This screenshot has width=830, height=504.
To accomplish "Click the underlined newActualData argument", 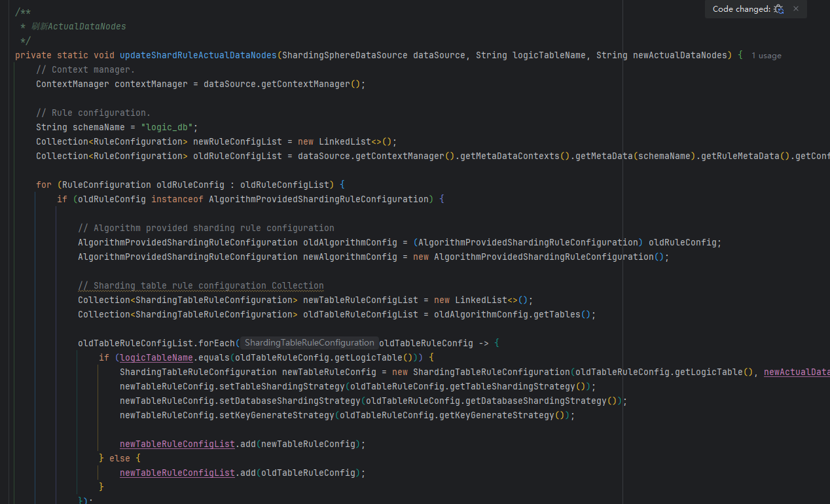I will pos(797,372).
